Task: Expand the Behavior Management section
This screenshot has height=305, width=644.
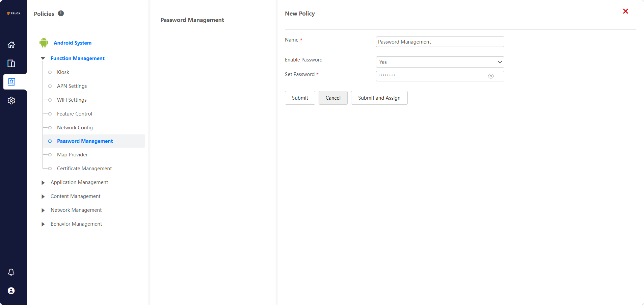Action: [x=43, y=224]
